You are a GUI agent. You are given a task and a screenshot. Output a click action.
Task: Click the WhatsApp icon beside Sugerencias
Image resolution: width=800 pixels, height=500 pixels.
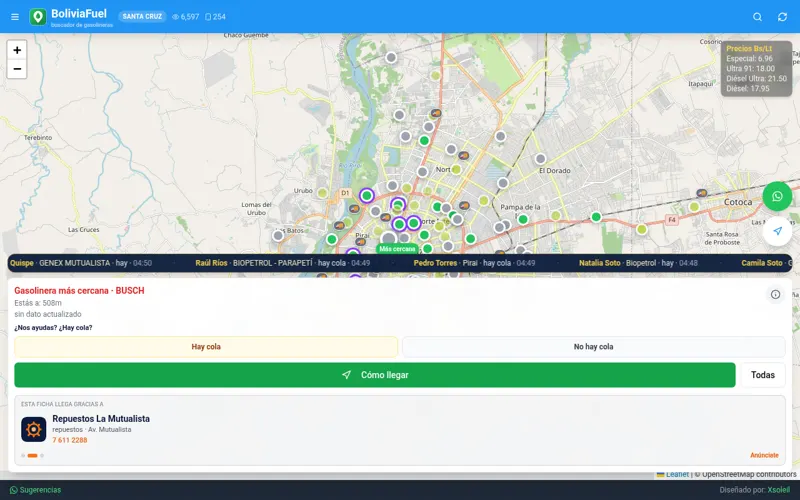(x=14, y=490)
